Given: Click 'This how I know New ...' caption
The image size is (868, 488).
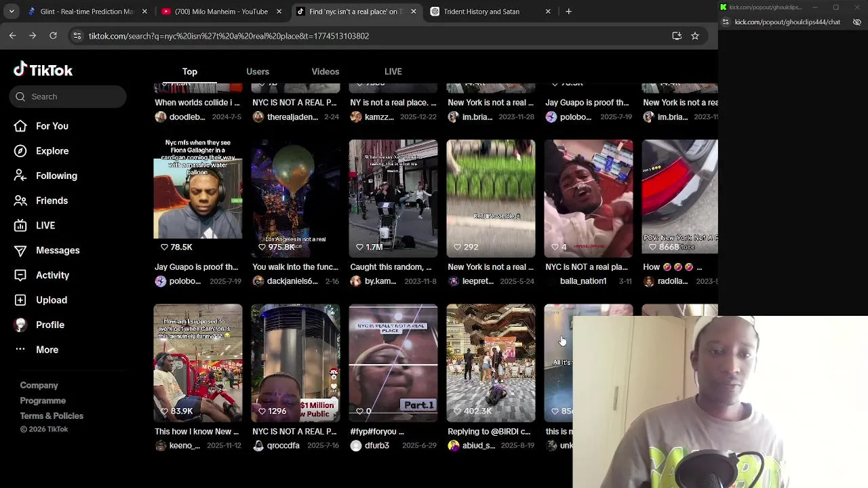Looking at the screenshot, I should (x=197, y=431).
